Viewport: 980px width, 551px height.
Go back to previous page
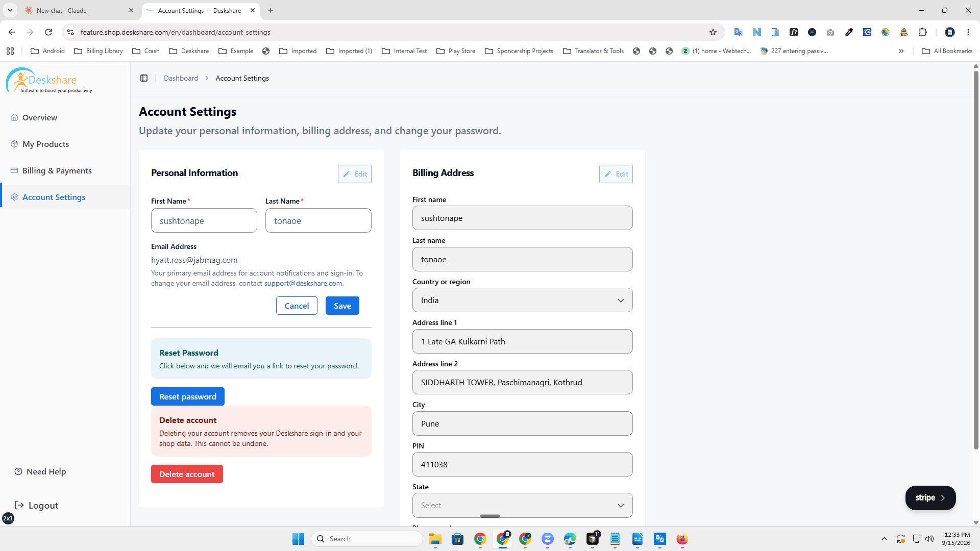tap(12, 32)
